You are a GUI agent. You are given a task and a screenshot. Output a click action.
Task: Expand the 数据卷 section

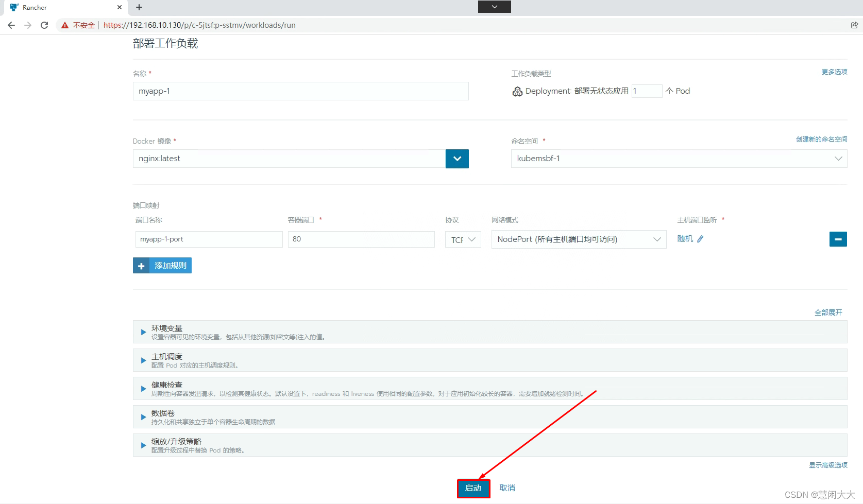[490, 417]
